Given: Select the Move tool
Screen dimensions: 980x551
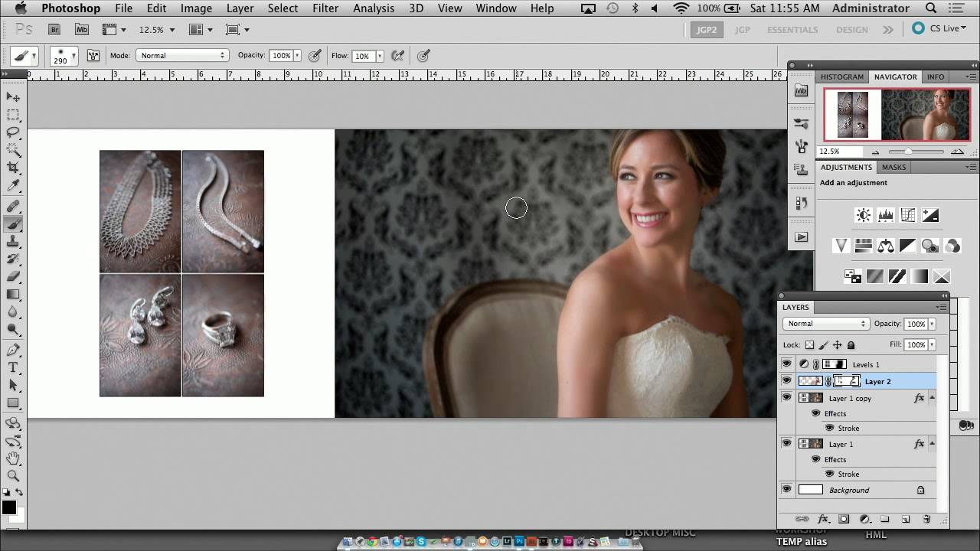Looking at the screenshot, I should pyautogui.click(x=14, y=97).
